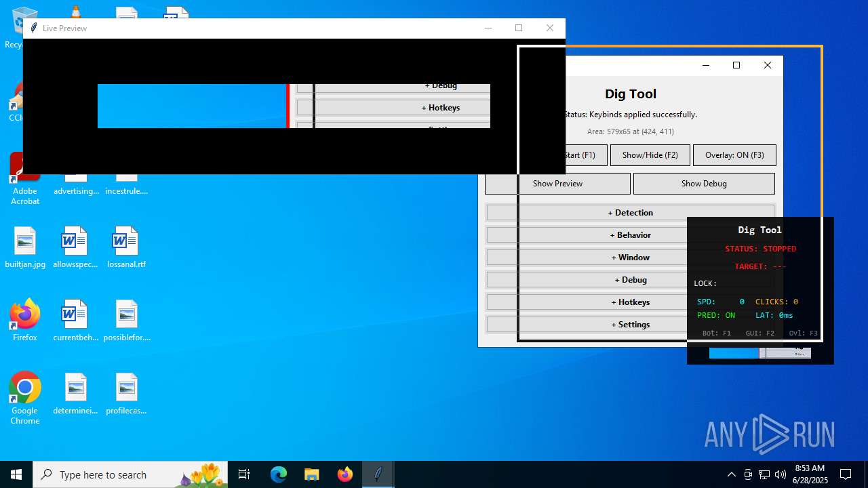868x488 pixels.
Task: Expand the Window section in Dig Tool
Action: (x=630, y=258)
